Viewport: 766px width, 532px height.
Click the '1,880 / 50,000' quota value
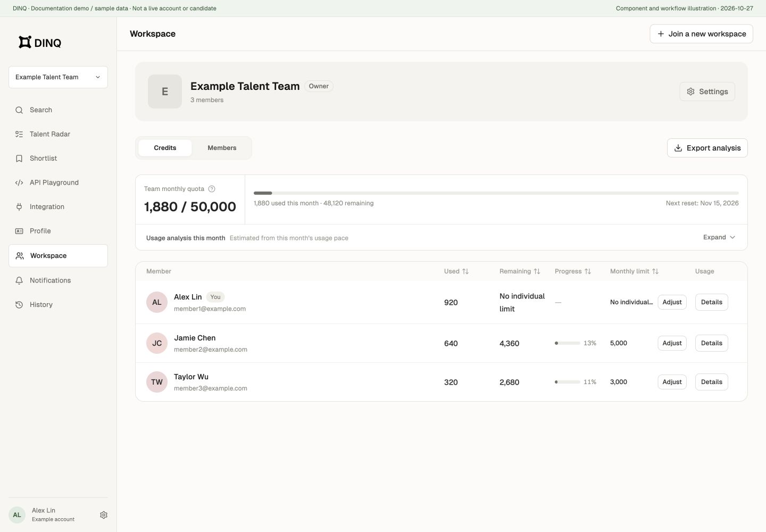[190, 206]
